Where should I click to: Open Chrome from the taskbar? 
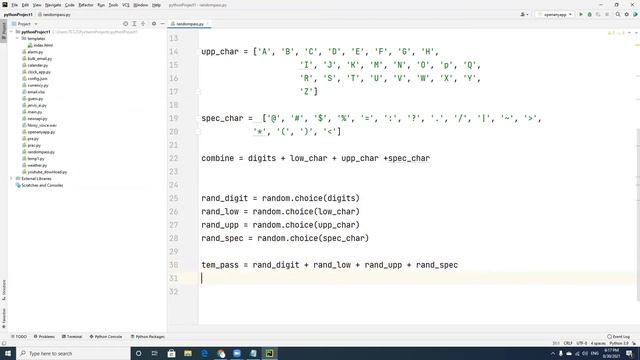pyautogui.click(x=221, y=353)
